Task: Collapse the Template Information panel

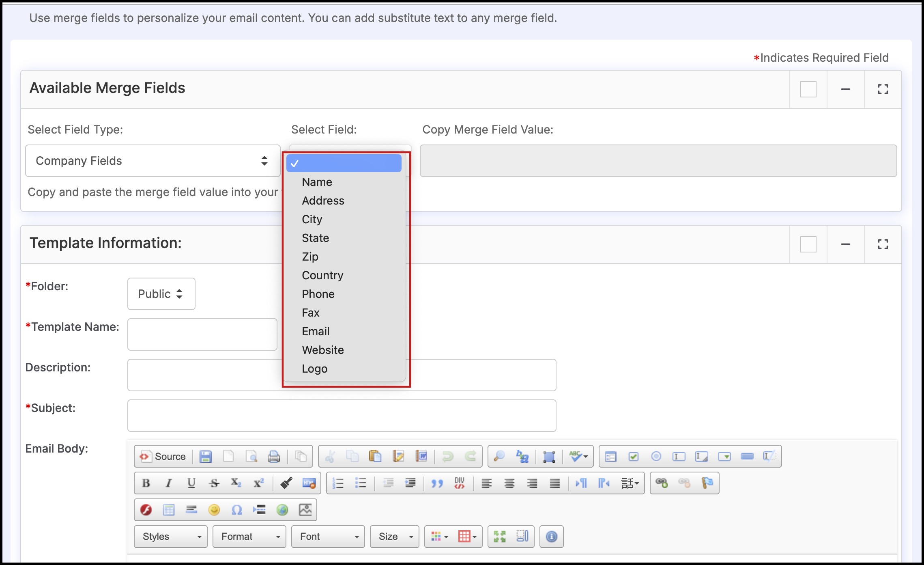Action: pos(845,244)
